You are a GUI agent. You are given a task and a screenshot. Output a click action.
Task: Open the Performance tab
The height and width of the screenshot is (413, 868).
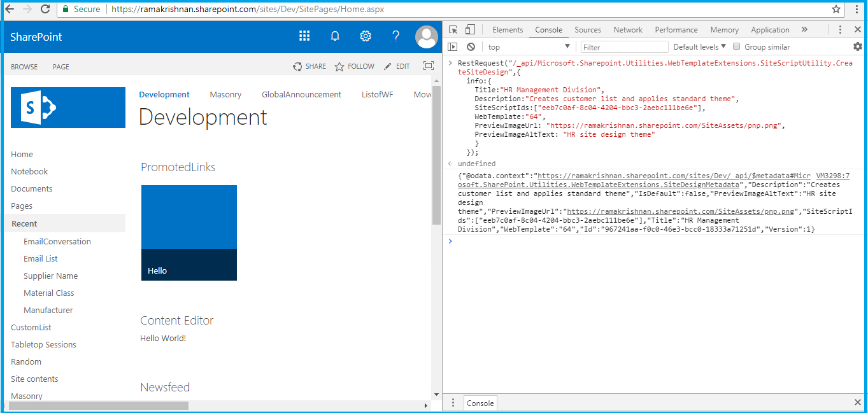pos(676,30)
